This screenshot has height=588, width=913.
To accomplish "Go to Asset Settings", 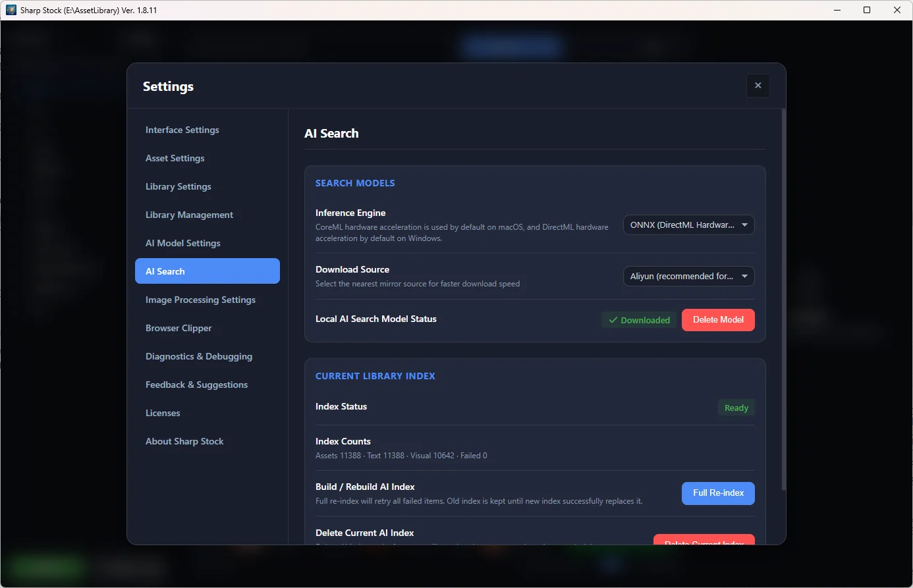I will point(207,158).
